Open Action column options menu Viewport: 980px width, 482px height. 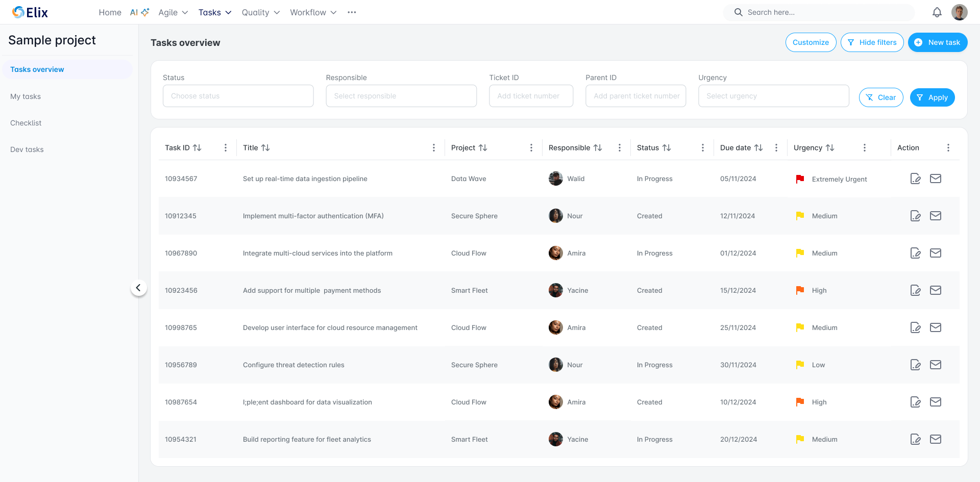(x=948, y=147)
